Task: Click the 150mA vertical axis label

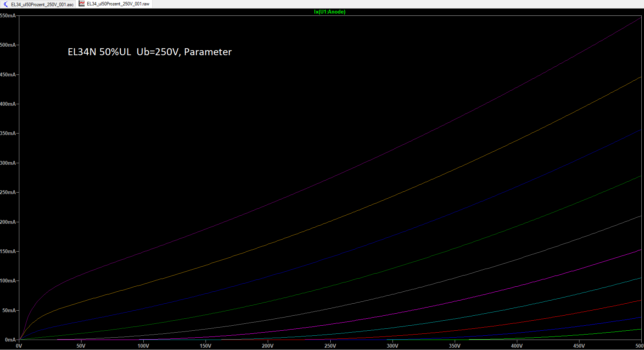Action: point(8,251)
